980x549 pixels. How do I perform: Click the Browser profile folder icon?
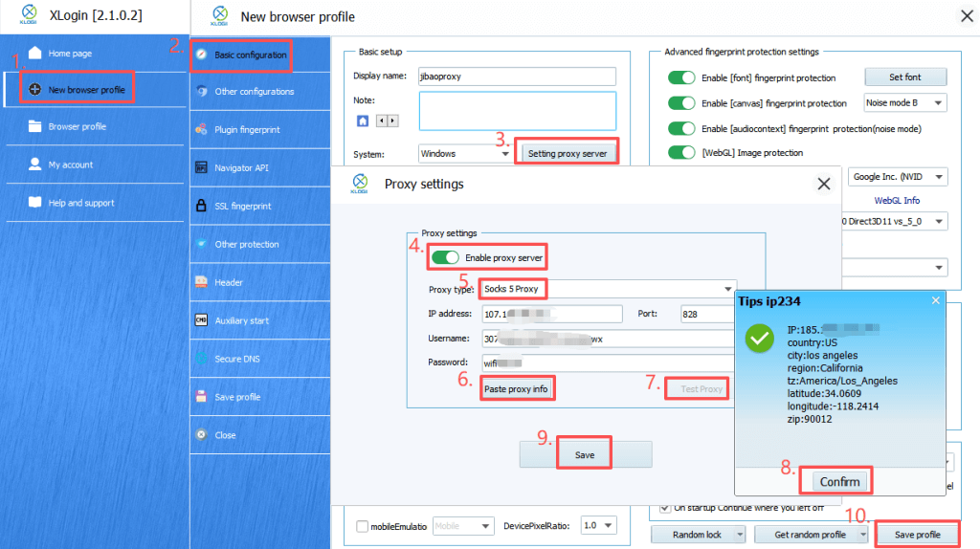coord(35,126)
